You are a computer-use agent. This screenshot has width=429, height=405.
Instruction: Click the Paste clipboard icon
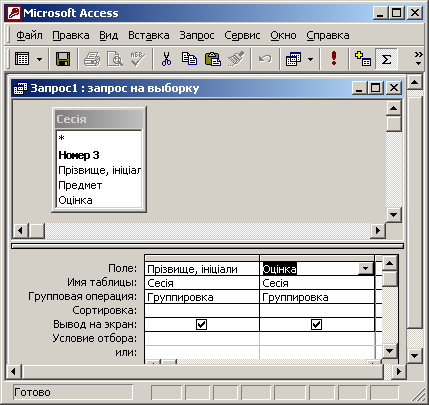point(213,59)
